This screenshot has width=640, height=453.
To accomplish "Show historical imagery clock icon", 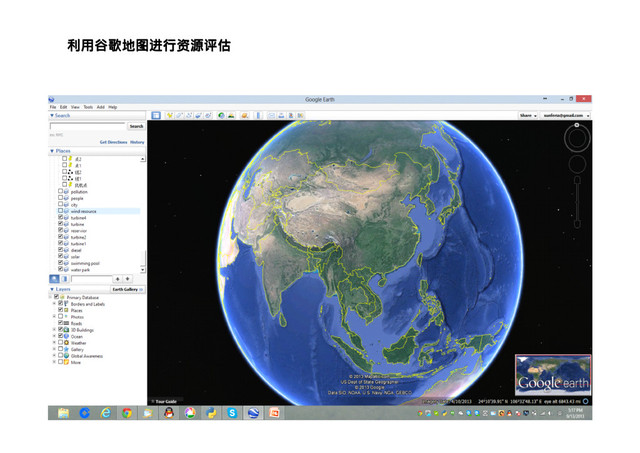I will (221, 115).
